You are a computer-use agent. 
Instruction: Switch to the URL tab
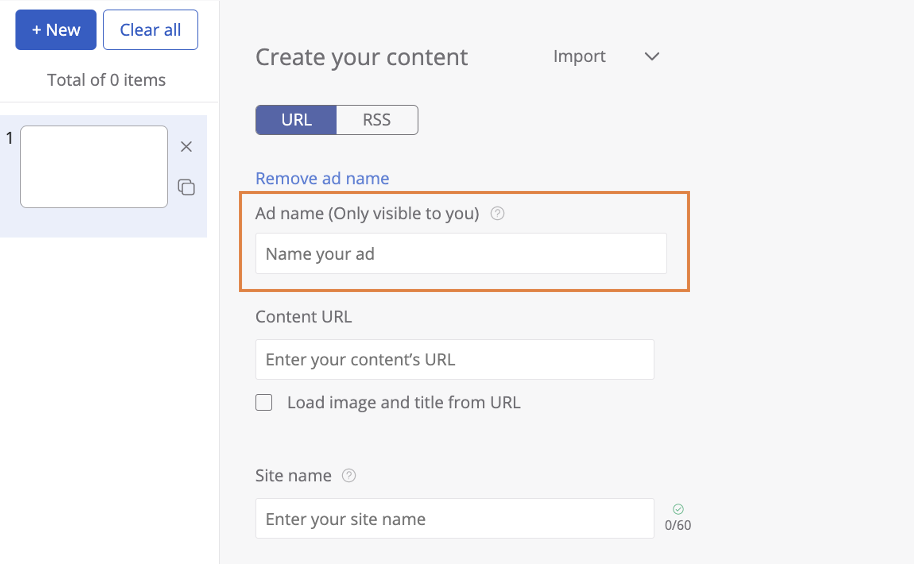tap(296, 120)
